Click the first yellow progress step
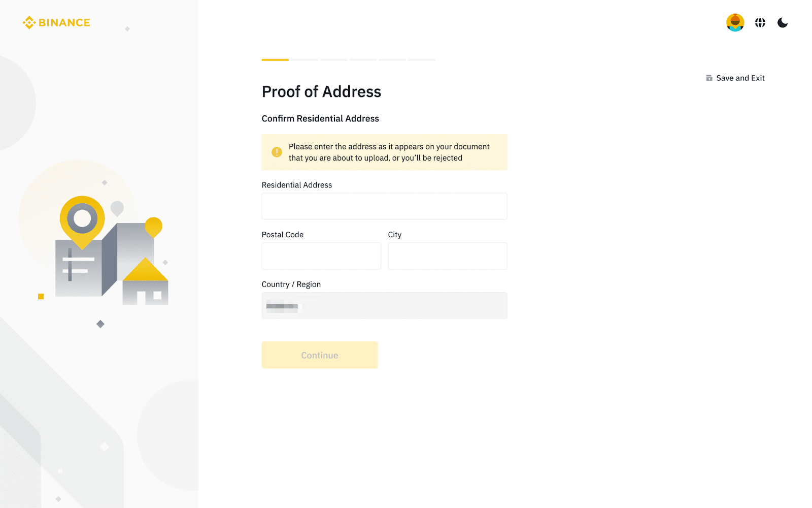 coord(275,60)
